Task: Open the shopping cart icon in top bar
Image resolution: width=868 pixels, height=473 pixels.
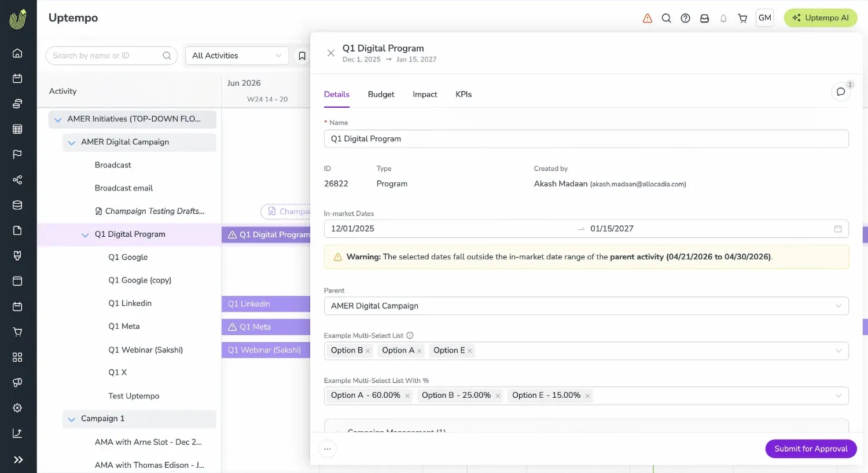Action: point(742,19)
